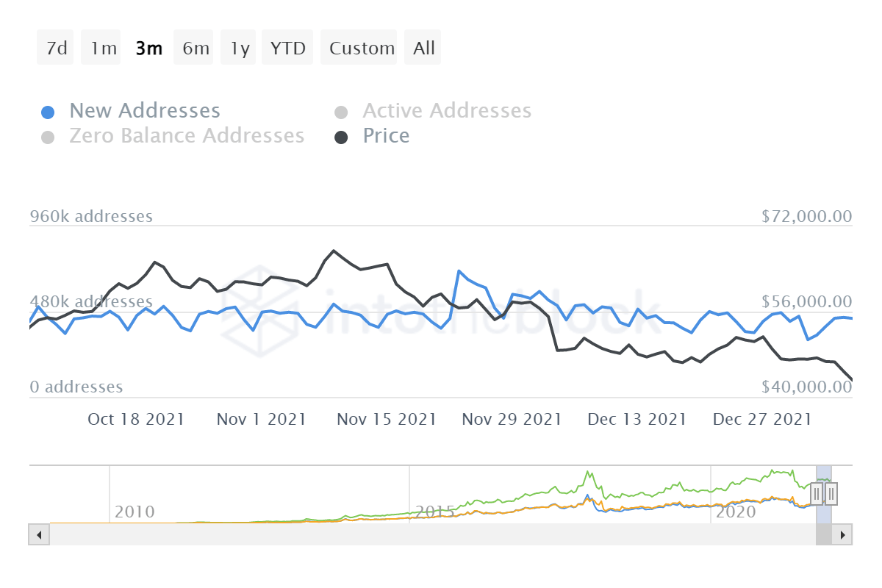882x588 pixels.
Task: Choose the 6m time range
Action: 196,49
